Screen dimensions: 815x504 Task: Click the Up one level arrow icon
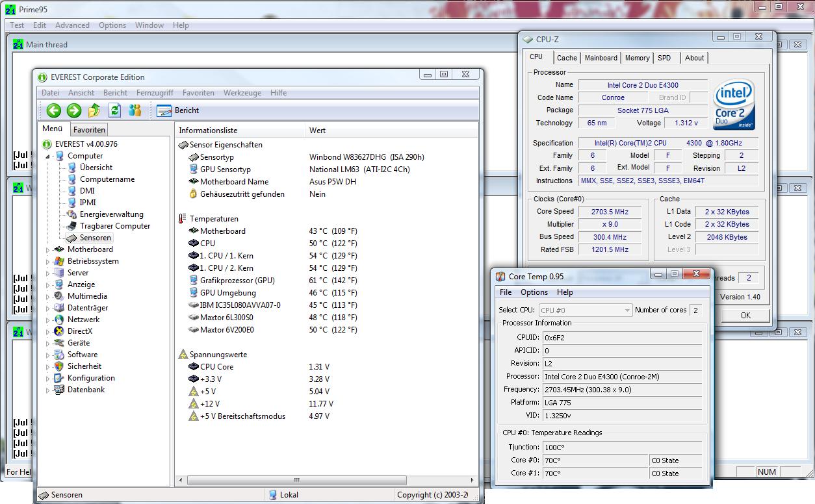pyautogui.click(x=94, y=110)
